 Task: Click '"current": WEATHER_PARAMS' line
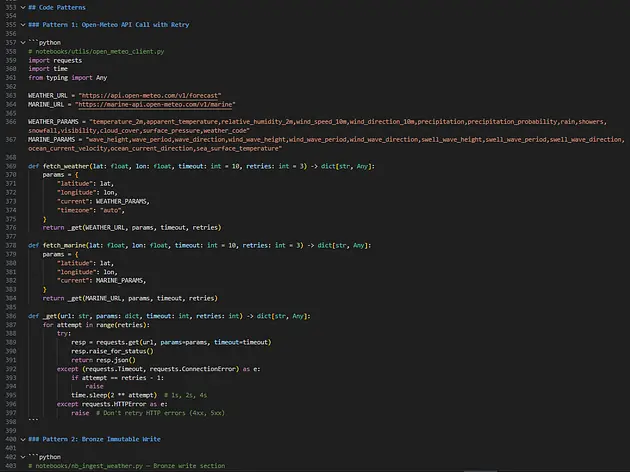click(103, 202)
